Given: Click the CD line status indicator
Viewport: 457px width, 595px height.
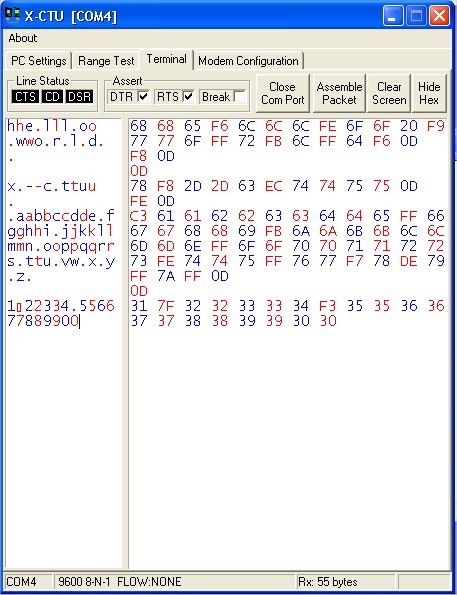Looking at the screenshot, I should point(52,97).
